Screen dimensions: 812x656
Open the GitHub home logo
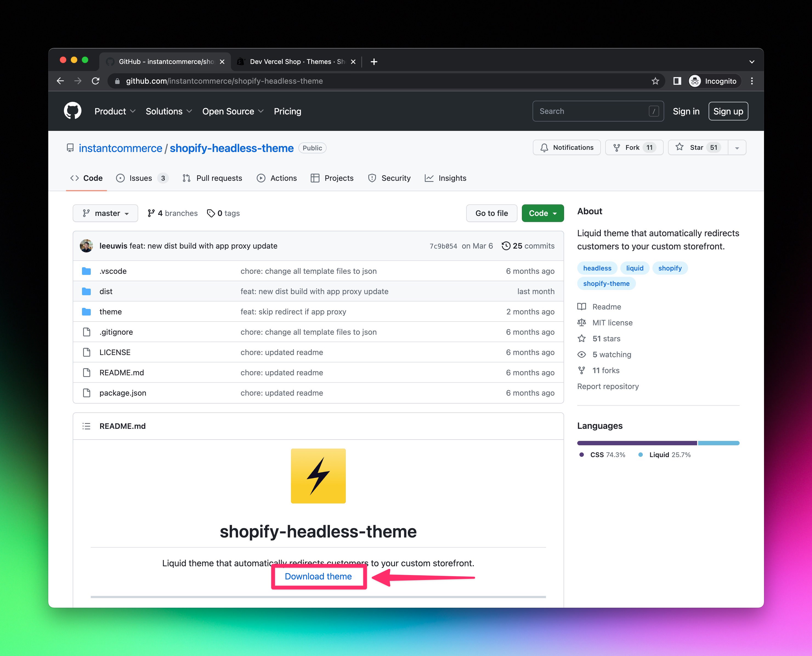72,111
